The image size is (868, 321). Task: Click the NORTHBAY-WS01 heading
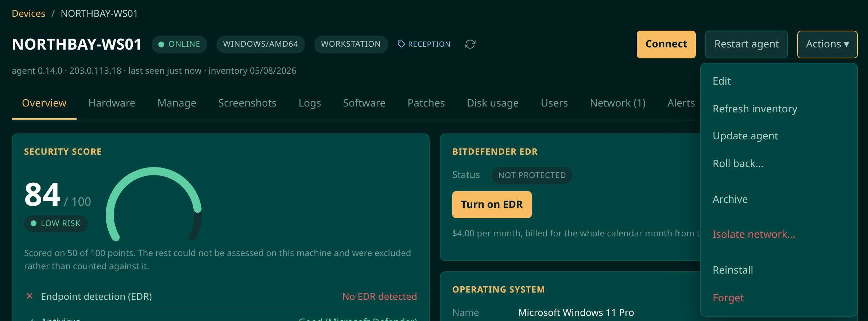tap(77, 44)
